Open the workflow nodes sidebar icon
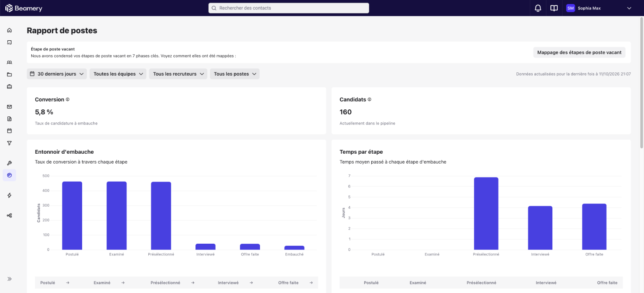 pos(9,215)
